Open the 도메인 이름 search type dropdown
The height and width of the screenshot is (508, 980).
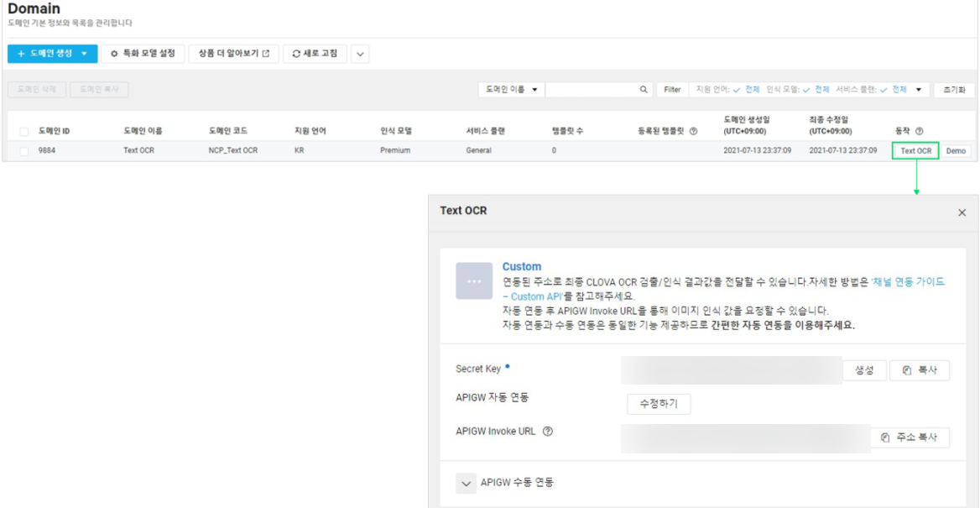tap(511, 90)
